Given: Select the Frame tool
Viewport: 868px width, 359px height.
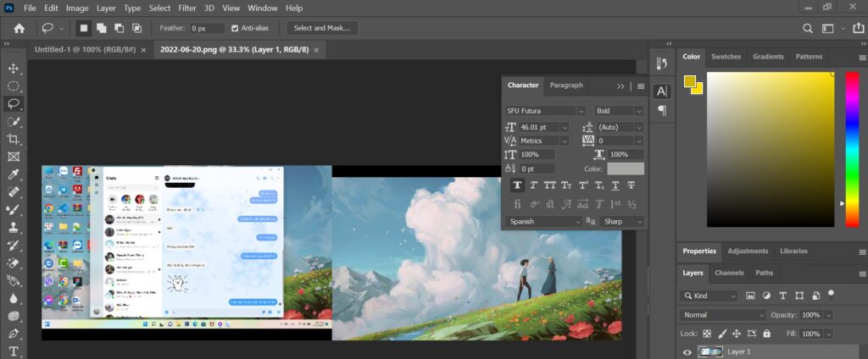Looking at the screenshot, I should 14,157.
